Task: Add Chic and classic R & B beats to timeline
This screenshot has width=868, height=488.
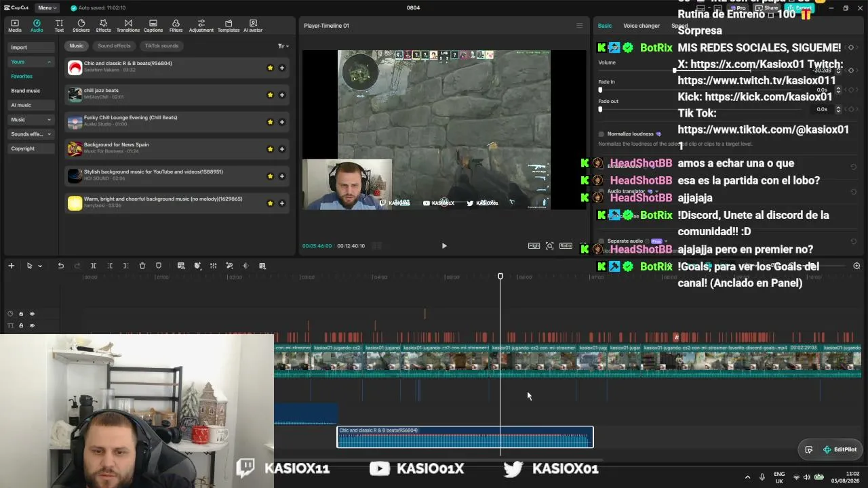Action: click(x=282, y=68)
